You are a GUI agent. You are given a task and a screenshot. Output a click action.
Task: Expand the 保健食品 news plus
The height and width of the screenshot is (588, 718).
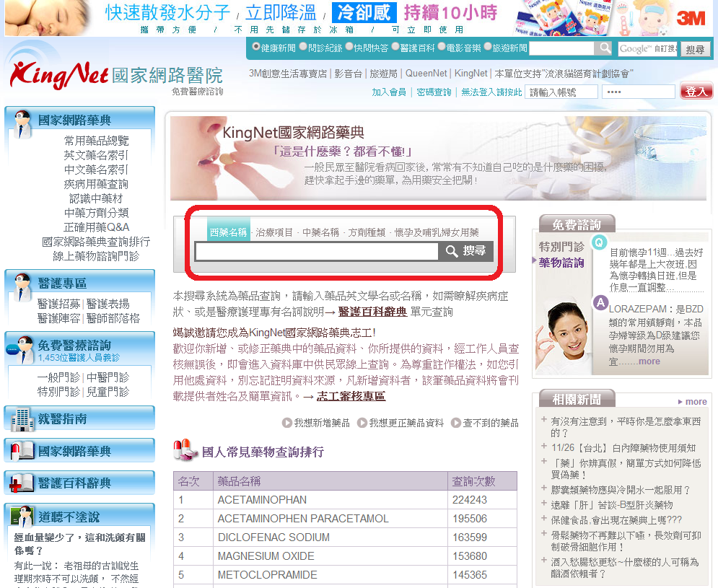pos(544,519)
